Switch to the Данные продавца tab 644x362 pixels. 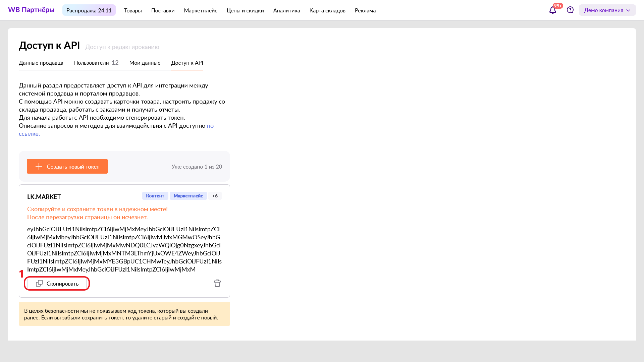pos(41,63)
